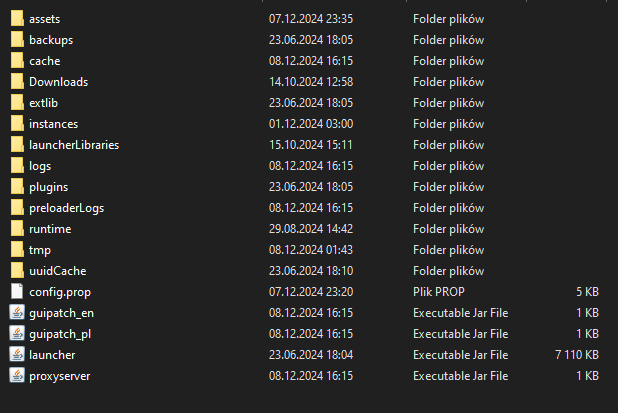Click the plugins folder name
618x413 pixels.
coord(48,186)
